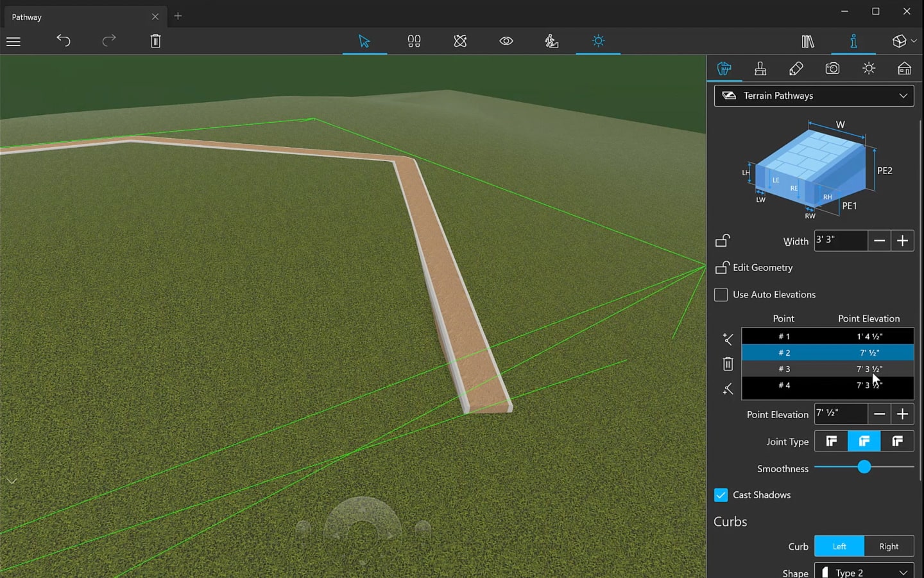Select the Right curb tab

point(889,547)
